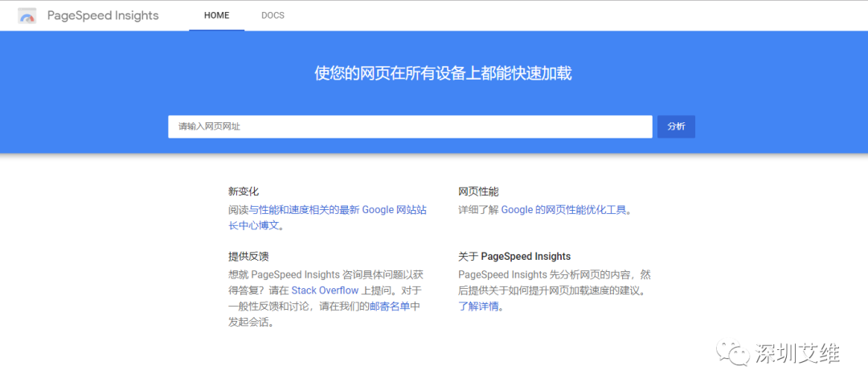Select the 网页性能 heading
The width and height of the screenshot is (868, 391).
click(x=478, y=191)
